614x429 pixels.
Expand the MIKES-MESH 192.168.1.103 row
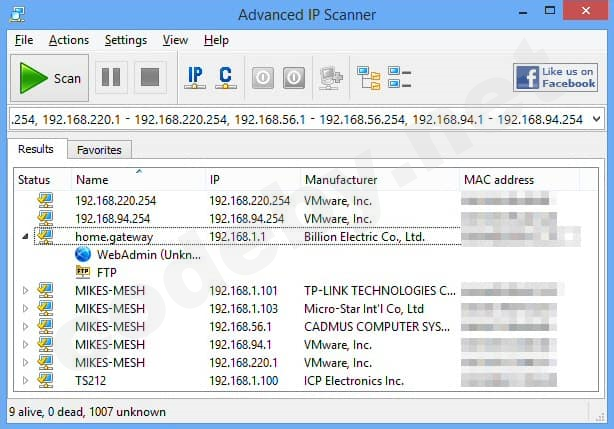coord(25,308)
